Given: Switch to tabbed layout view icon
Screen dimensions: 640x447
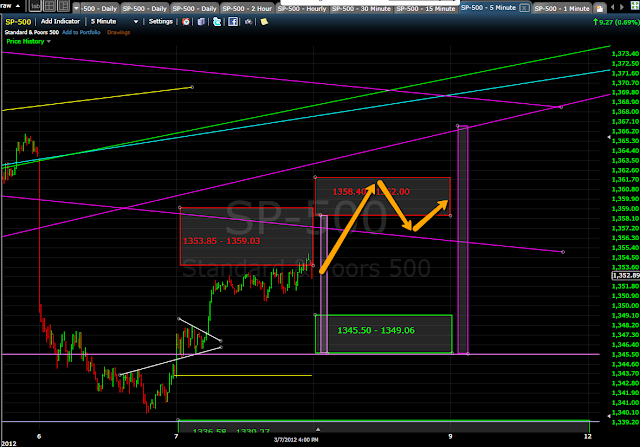Looking at the screenshot, I should pyautogui.click(x=35, y=6).
